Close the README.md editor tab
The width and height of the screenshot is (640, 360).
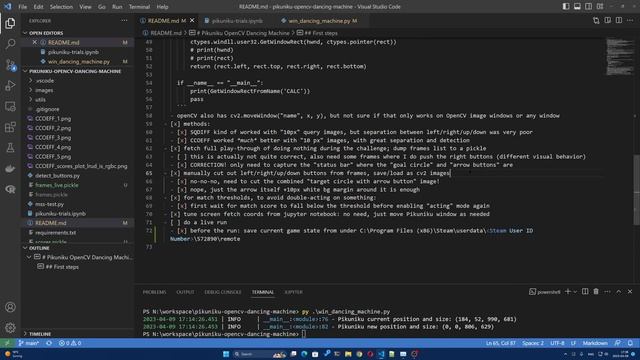pos(192,20)
